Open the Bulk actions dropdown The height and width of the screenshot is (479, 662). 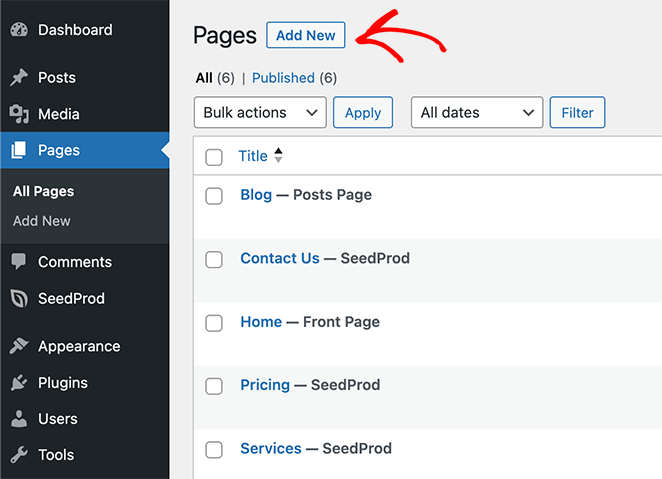pyautogui.click(x=260, y=113)
